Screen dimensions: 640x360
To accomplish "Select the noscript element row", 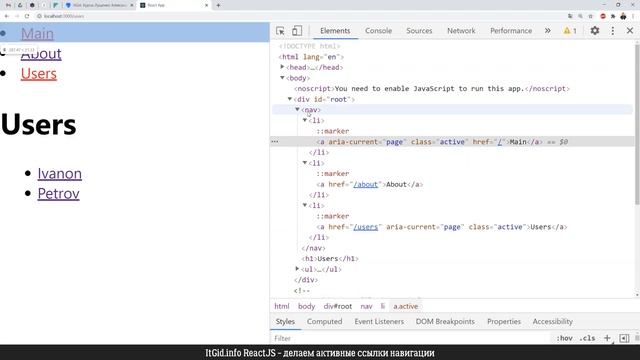I will tap(432, 89).
